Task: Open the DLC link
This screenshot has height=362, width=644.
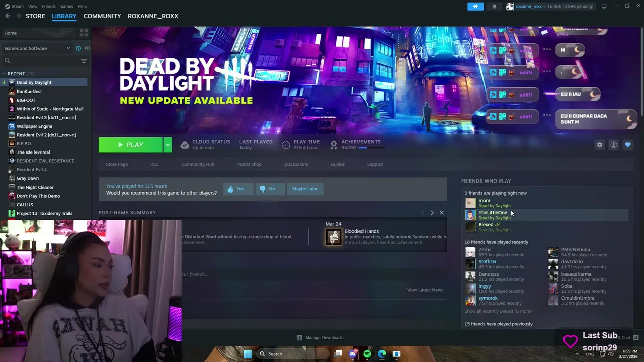Action: coord(154,164)
